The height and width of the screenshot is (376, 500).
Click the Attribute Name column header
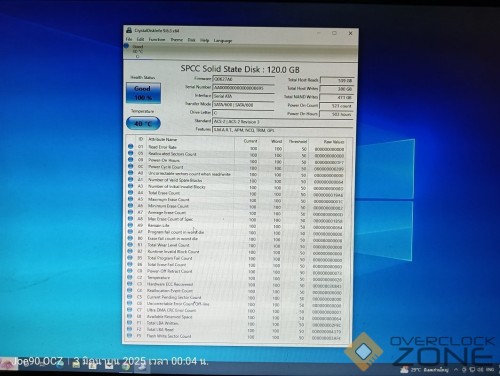163,139
